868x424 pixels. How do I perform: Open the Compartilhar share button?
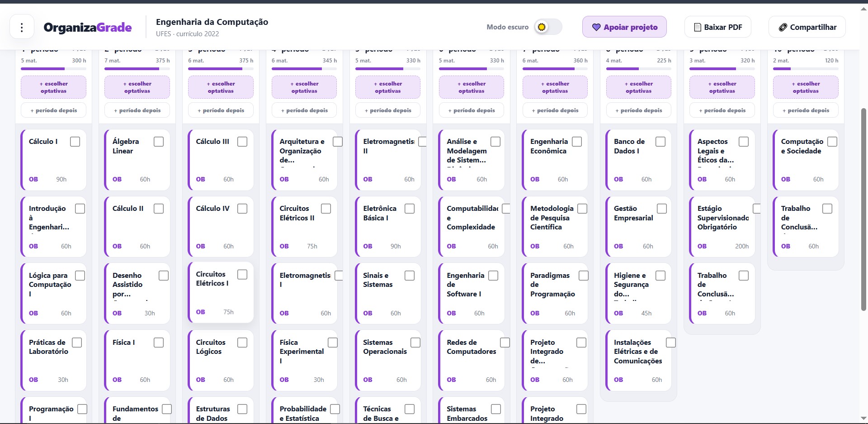click(x=807, y=27)
